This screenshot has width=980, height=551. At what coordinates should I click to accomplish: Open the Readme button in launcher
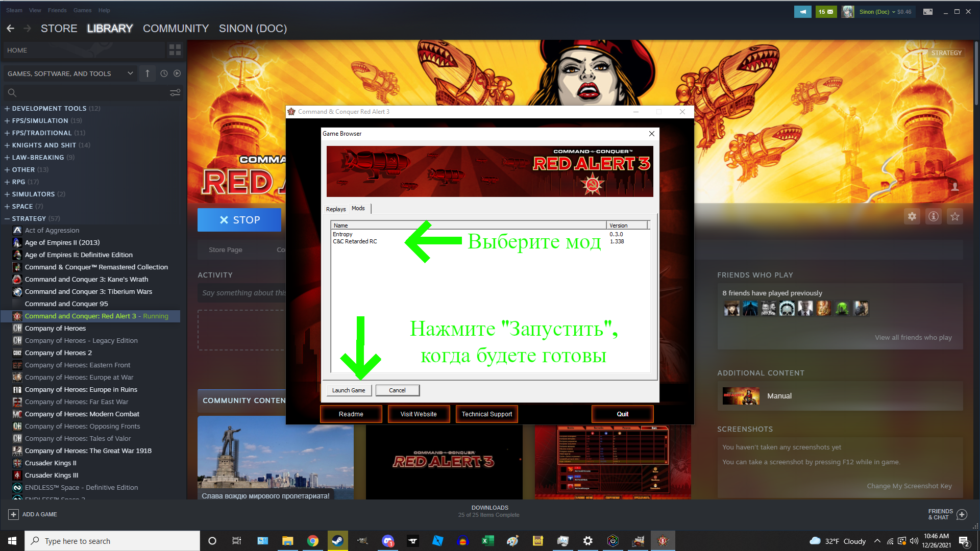point(351,414)
